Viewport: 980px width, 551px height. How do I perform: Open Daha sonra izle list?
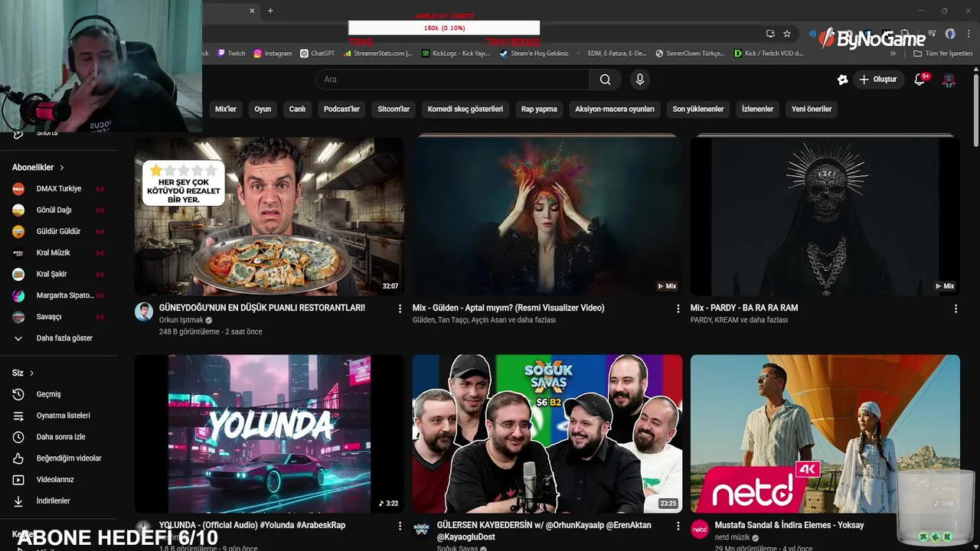pos(59,437)
